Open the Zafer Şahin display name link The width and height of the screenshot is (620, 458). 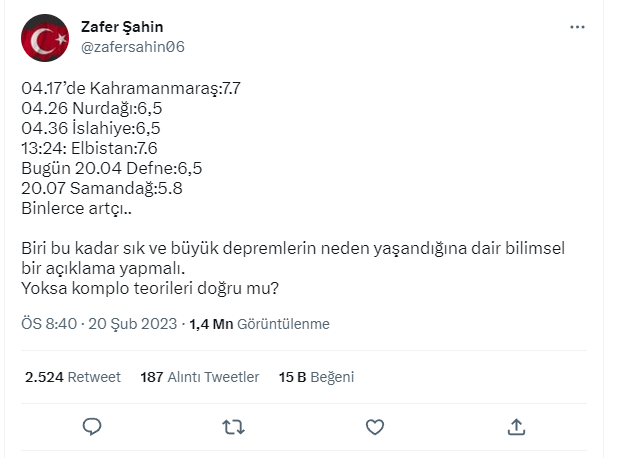tap(121, 27)
